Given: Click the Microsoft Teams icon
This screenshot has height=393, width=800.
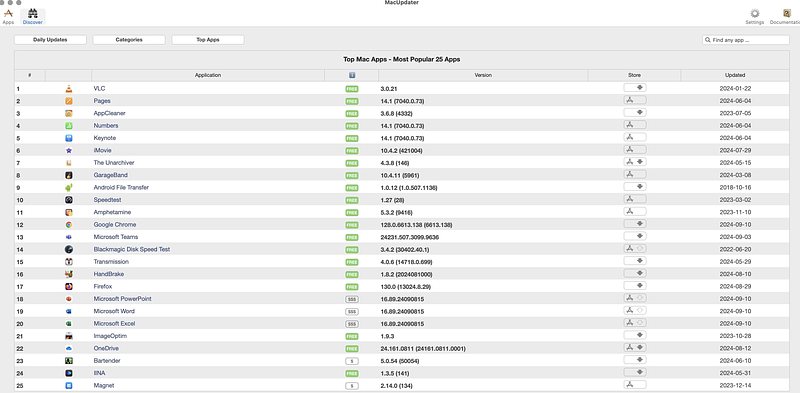Looking at the screenshot, I should pyautogui.click(x=69, y=237).
